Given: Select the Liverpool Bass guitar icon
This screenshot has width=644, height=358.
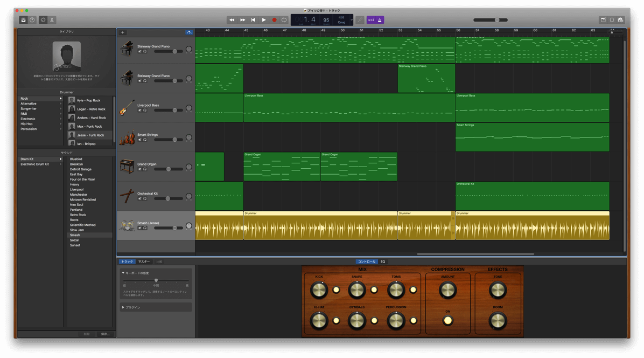Looking at the screenshot, I should [x=127, y=107].
